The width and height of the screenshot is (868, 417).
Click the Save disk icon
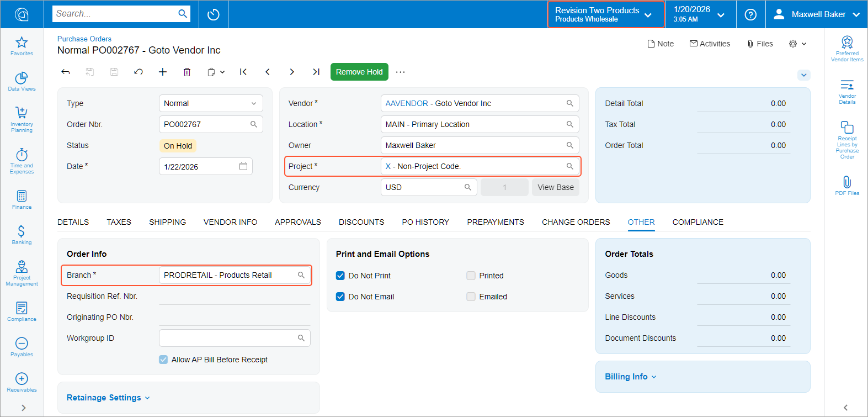click(x=114, y=72)
